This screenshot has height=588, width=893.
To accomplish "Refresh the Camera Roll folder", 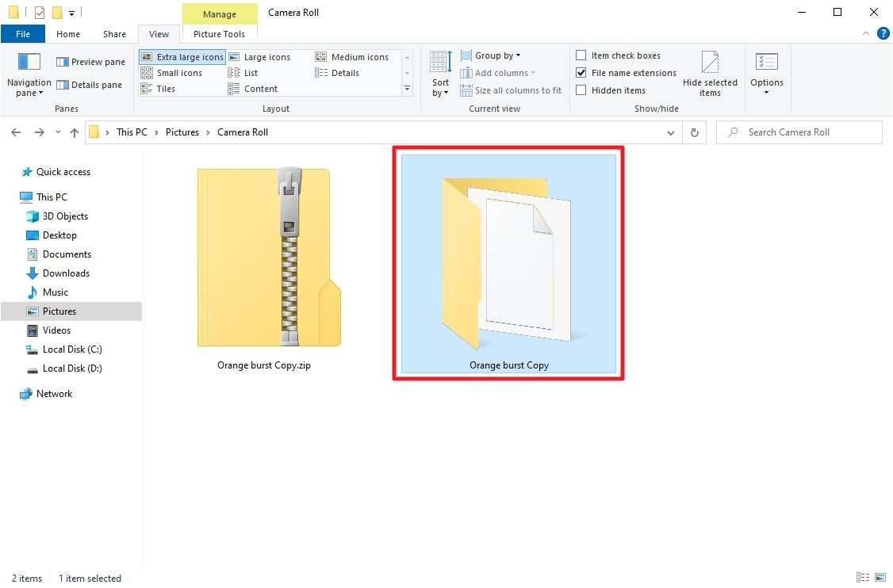I will point(694,132).
